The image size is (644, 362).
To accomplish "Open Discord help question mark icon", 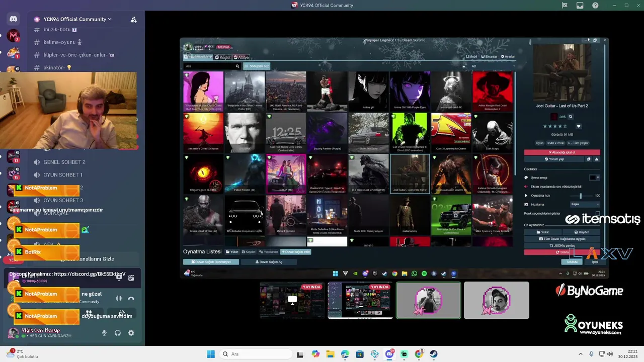I will [595, 6].
